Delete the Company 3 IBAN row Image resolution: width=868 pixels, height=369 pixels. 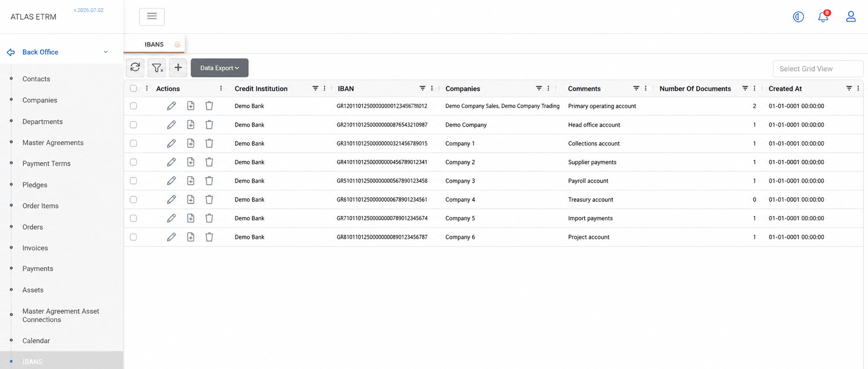click(209, 181)
